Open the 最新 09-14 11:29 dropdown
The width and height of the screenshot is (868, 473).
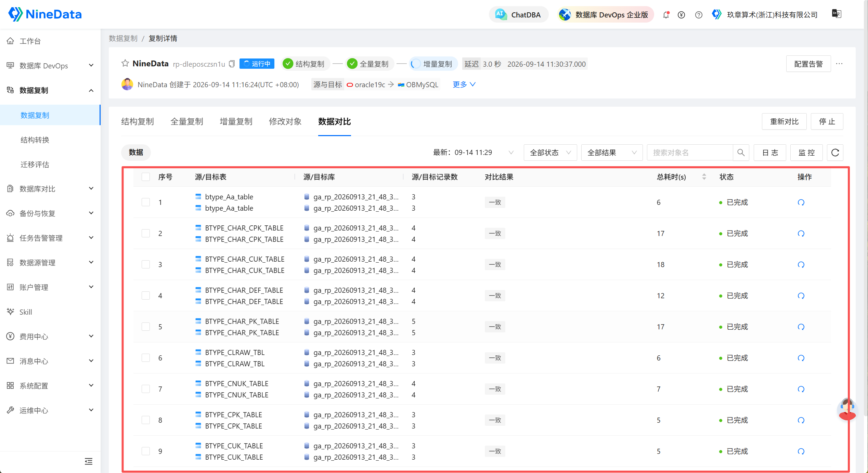pyautogui.click(x=474, y=153)
